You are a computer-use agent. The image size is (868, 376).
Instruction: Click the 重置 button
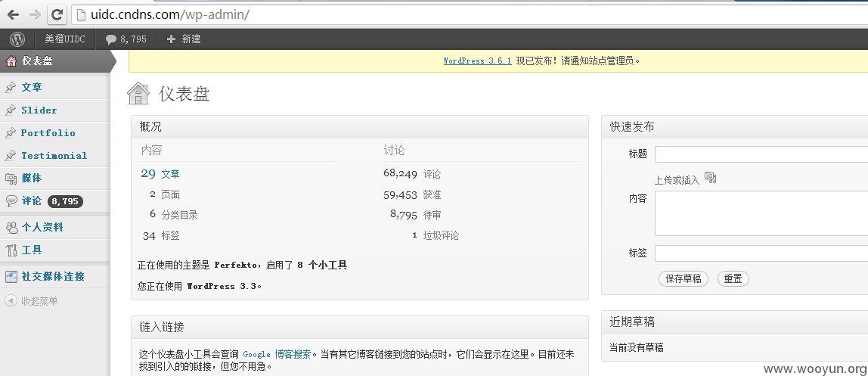[733, 279]
